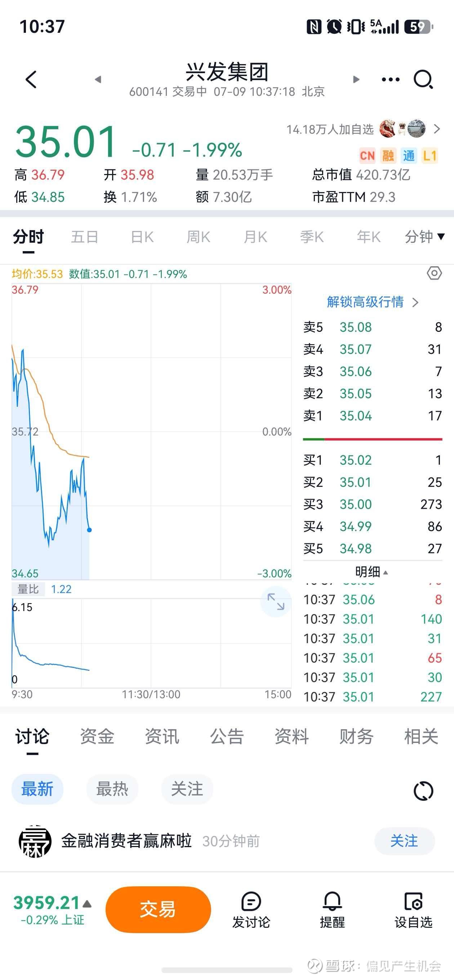Image resolution: width=454 pixels, height=980 pixels.
Task: Select the 关注 filter chip
Action: tap(187, 789)
